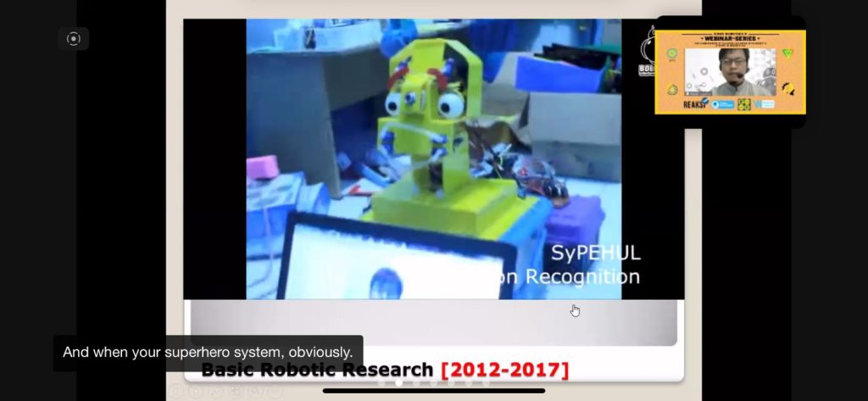Click the Webinar Series header in thumbnail
Image resolution: width=868 pixels, height=401 pixels.
pos(730,37)
